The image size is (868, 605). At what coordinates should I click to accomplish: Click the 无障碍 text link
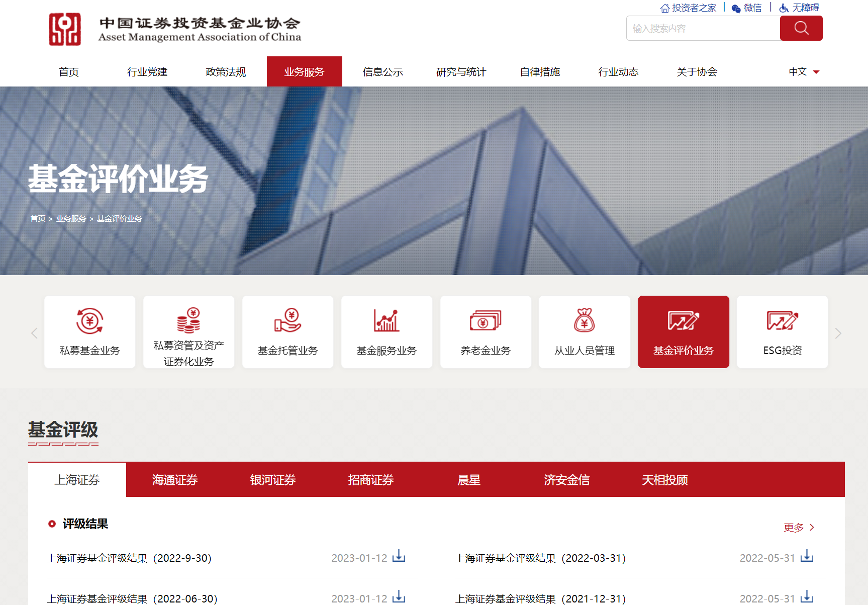[x=806, y=8]
